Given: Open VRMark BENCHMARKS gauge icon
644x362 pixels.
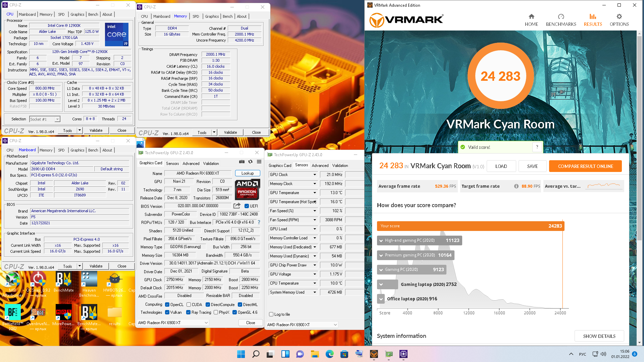Looking at the screenshot, I should (561, 16).
